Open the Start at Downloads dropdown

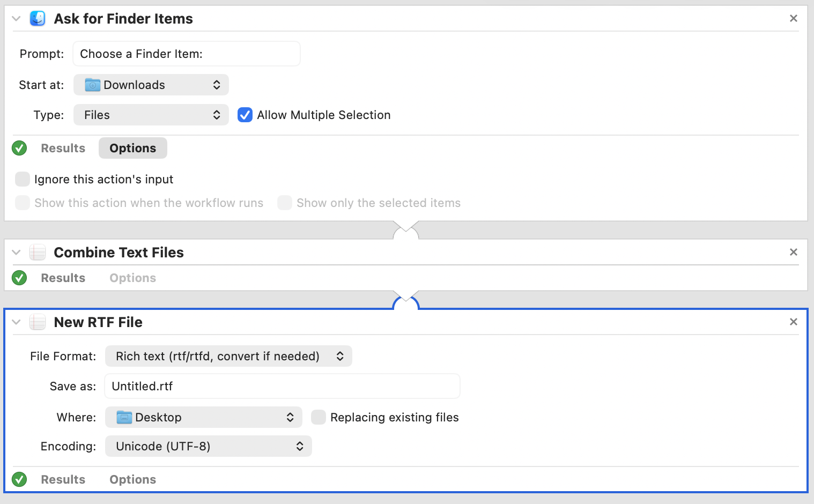pos(151,85)
